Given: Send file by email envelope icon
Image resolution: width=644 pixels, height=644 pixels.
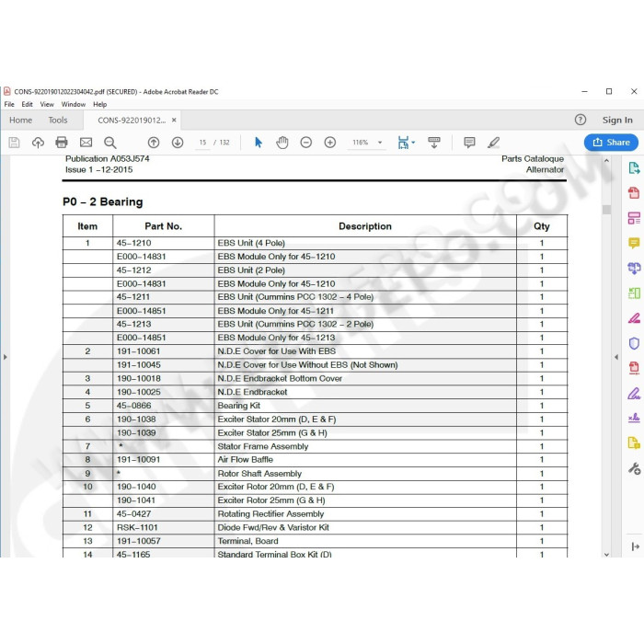Looking at the screenshot, I should click(86, 143).
